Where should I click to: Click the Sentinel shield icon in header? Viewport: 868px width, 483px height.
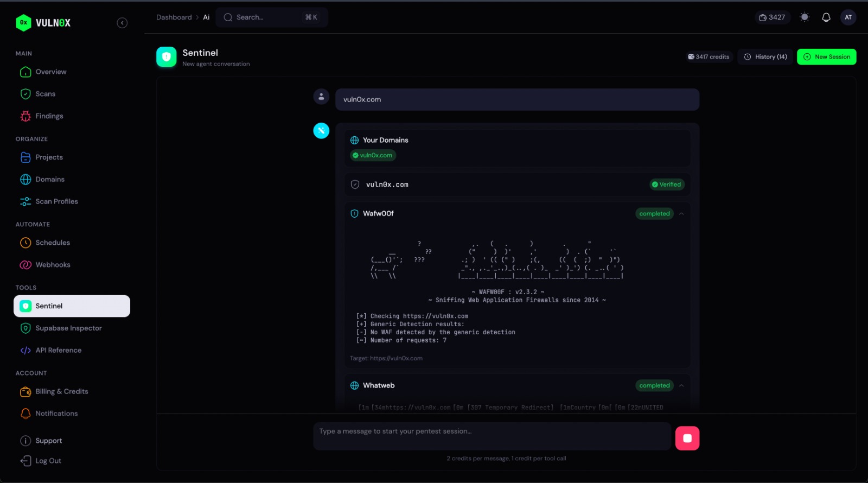tap(167, 57)
